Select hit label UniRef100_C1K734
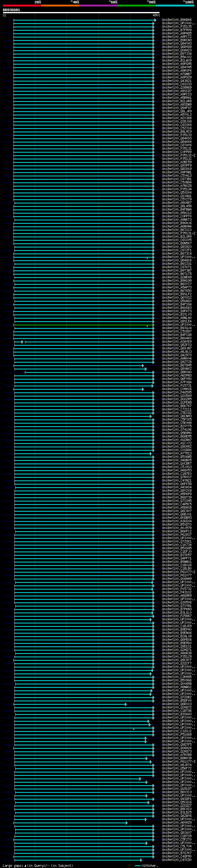This screenshot has height=868, width=197. (177, 545)
